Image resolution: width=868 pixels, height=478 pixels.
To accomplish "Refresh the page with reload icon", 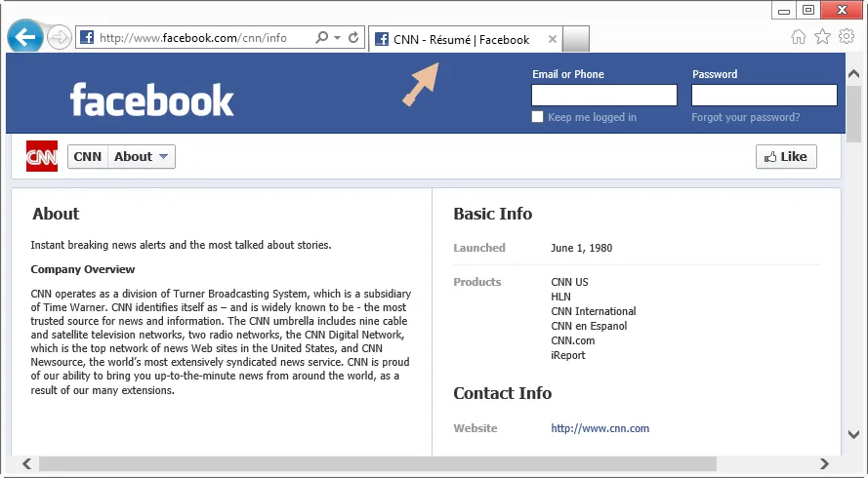I will (x=353, y=38).
